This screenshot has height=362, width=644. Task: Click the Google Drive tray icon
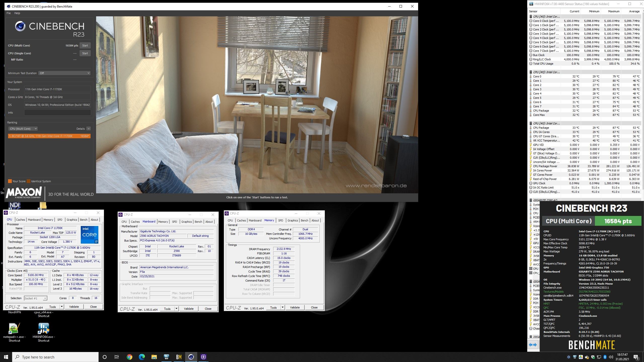coord(581,357)
